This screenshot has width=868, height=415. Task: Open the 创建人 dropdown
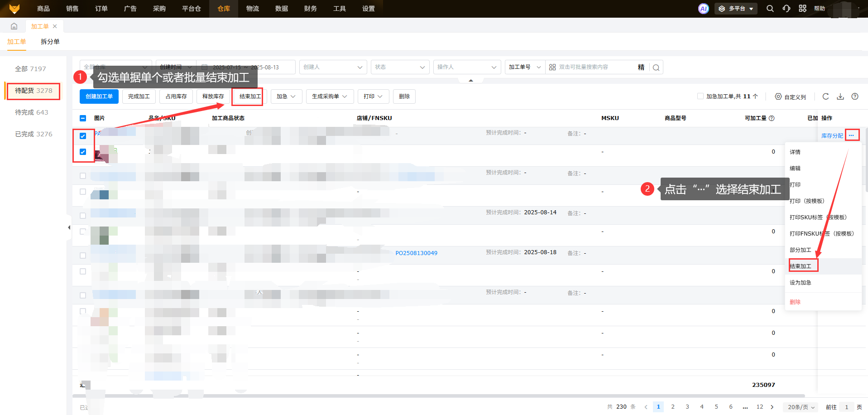click(333, 67)
